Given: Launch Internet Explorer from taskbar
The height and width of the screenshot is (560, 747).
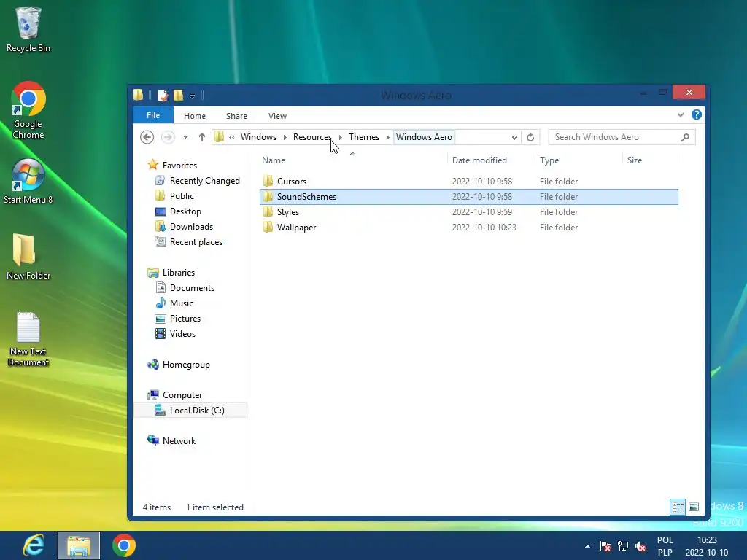Looking at the screenshot, I should point(34,545).
